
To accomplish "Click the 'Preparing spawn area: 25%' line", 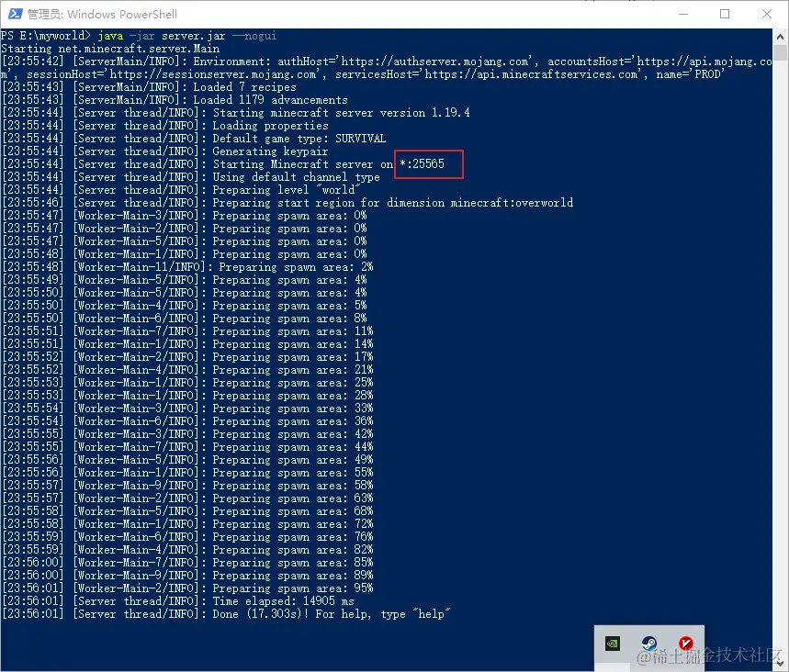I will [x=187, y=383].
